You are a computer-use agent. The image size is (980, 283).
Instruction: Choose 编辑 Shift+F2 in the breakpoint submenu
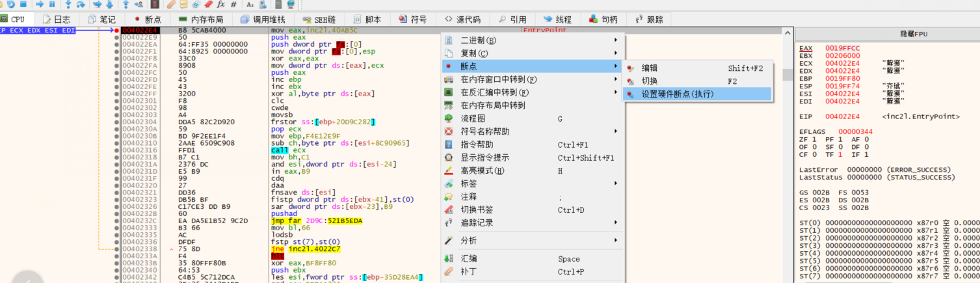tap(696, 68)
